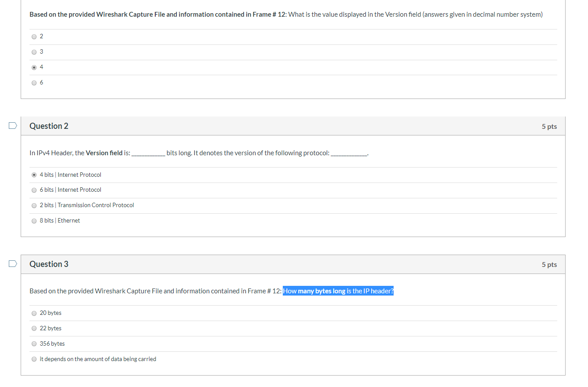Select "6 bits | Internet Protocol" answer
Viewport: 588px width, 387px height.
pos(34,190)
